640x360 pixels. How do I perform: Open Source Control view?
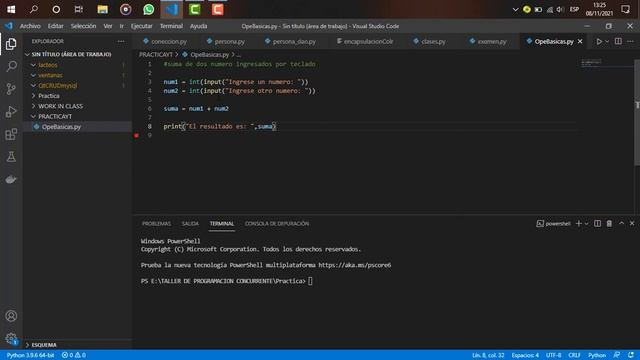11,89
